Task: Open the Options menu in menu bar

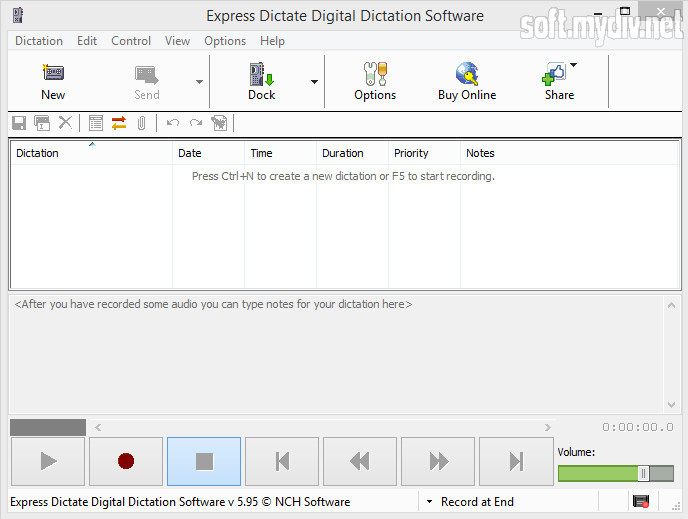Action: pyautogui.click(x=225, y=41)
